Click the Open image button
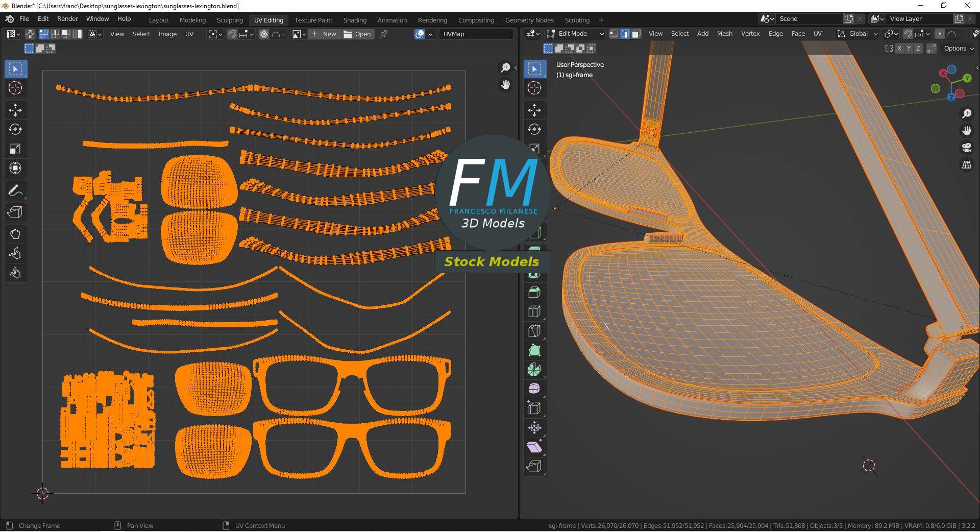 [357, 34]
